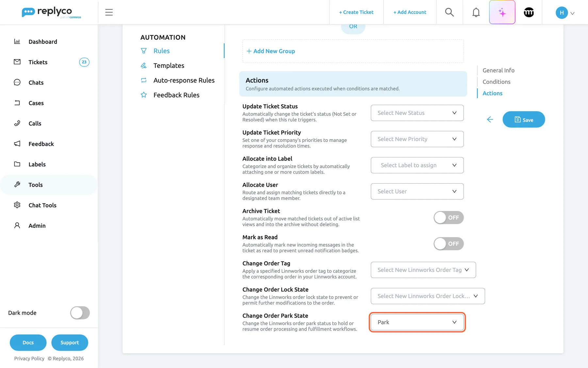Image resolution: width=588 pixels, height=368 pixels.
Task: Open the Park state dropdown
Action: coord(417,322)
